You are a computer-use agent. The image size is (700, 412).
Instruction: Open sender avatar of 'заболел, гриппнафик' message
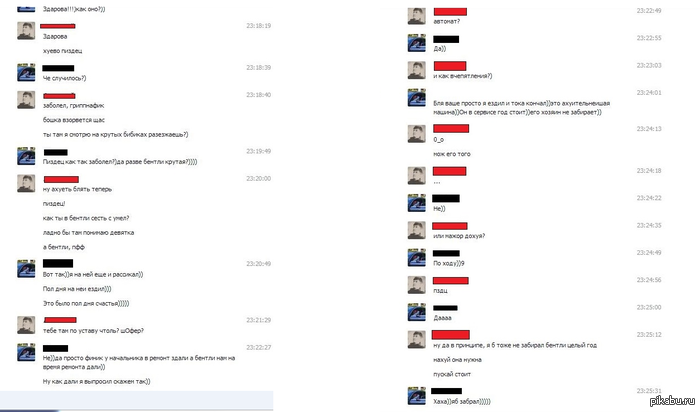click(26, 100)
